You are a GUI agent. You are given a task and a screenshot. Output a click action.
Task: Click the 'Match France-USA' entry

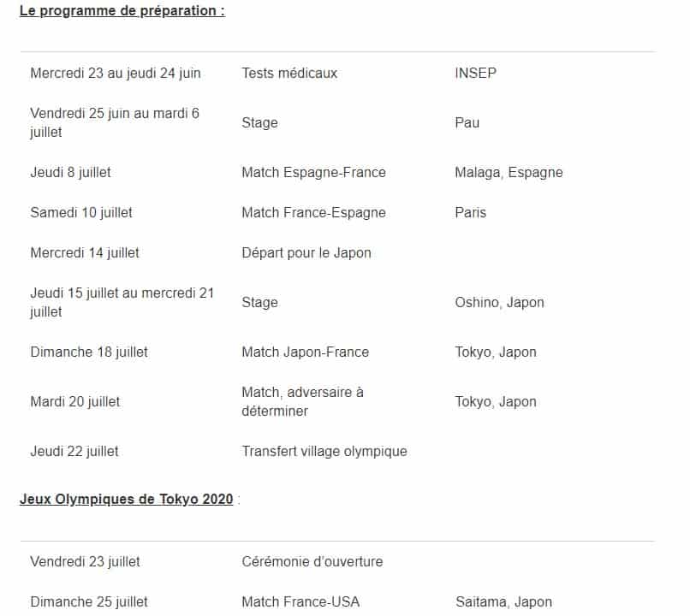point(300,601)
